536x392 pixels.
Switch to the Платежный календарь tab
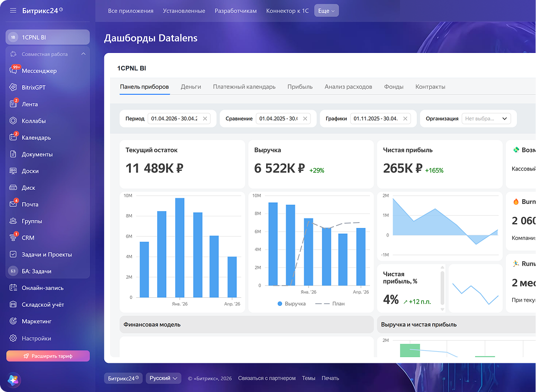(x=244, y=87)
